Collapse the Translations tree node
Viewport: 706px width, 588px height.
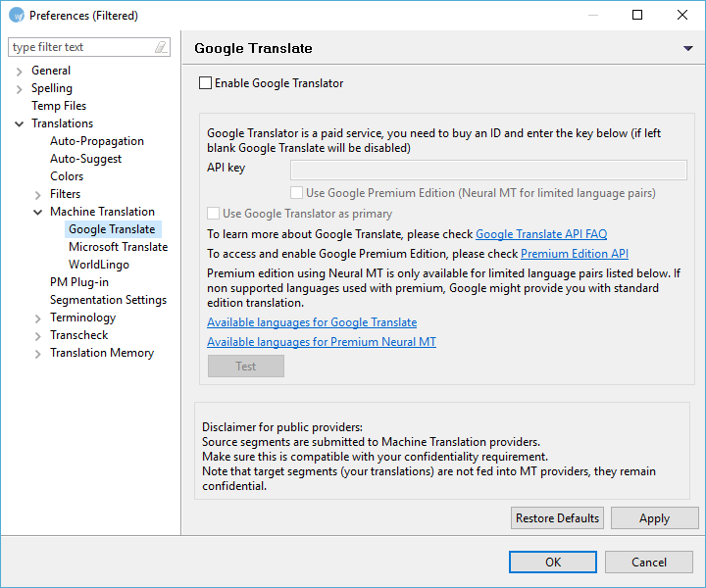[19, 123]
